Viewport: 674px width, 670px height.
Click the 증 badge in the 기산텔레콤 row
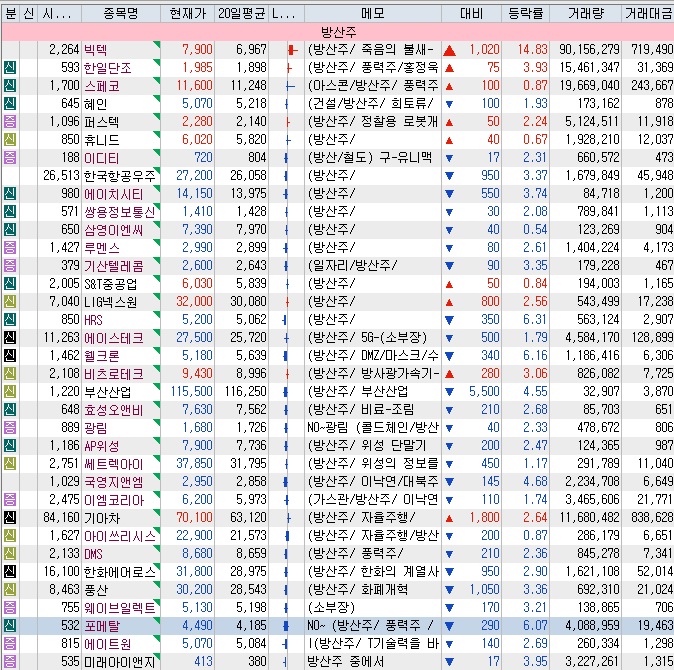click(10, 266)
